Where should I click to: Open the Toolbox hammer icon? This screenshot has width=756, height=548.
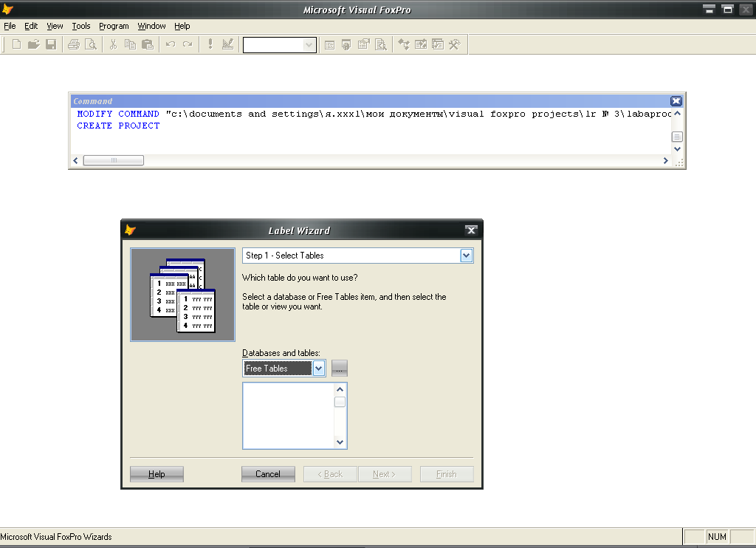[x=455, y=44]
